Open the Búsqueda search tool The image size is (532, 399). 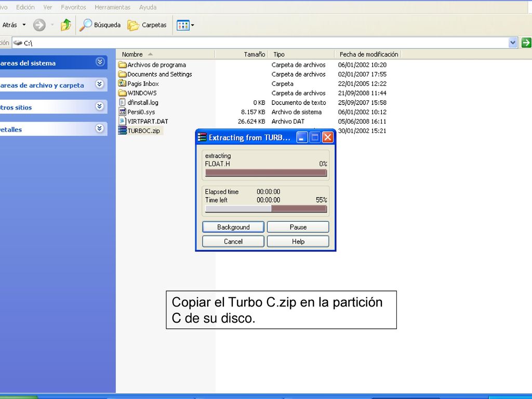[100, 25]
